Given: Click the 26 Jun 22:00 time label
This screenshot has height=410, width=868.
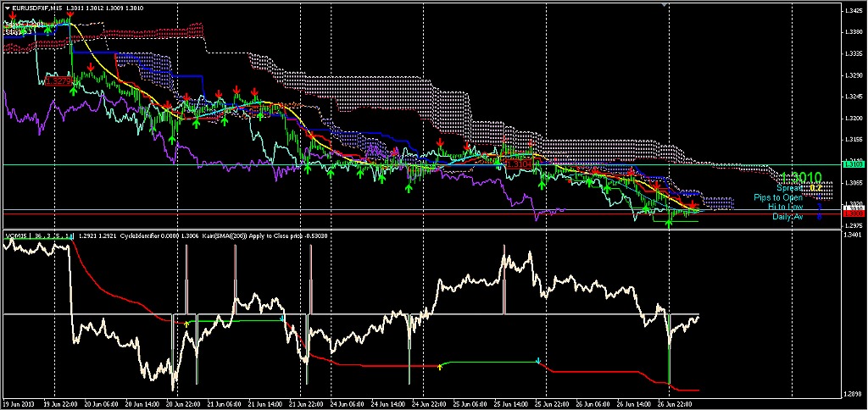Looking at the screenshot, I should [x=676, y=404].
